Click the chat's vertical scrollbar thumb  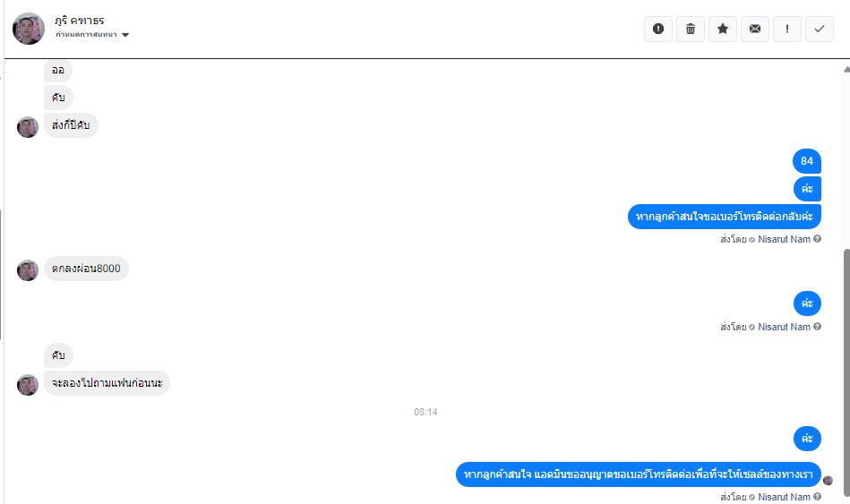(846, 372)
